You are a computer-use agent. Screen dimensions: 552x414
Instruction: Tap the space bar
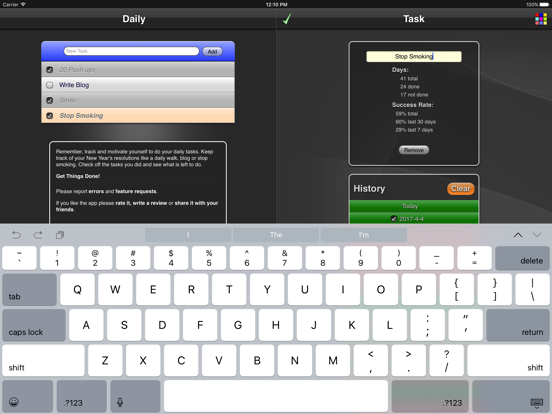(x=276, y=396)
